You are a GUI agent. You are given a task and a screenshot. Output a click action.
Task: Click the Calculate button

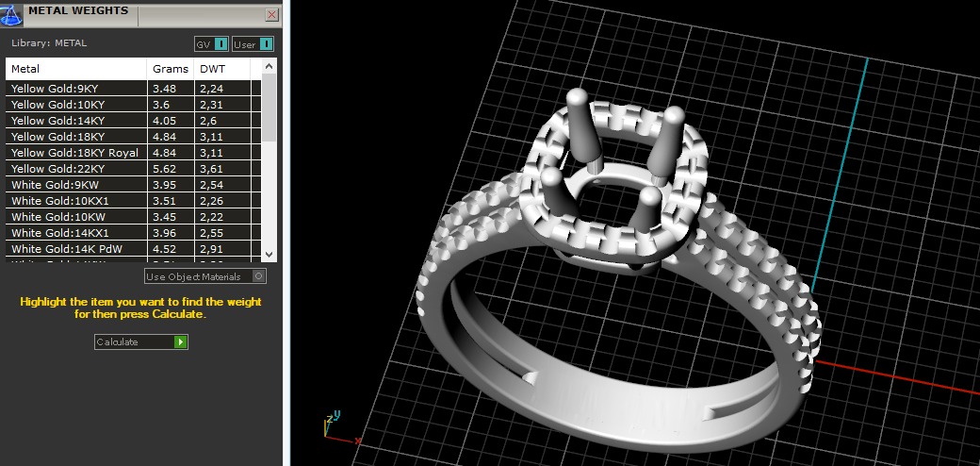[141, 341]
